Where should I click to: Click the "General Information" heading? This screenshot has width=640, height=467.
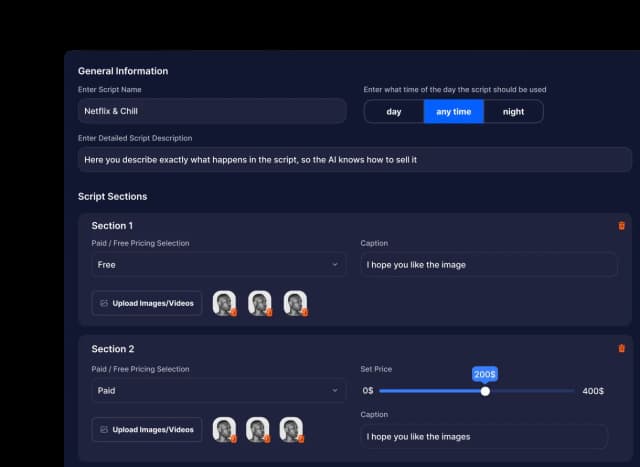pos(123,71)
